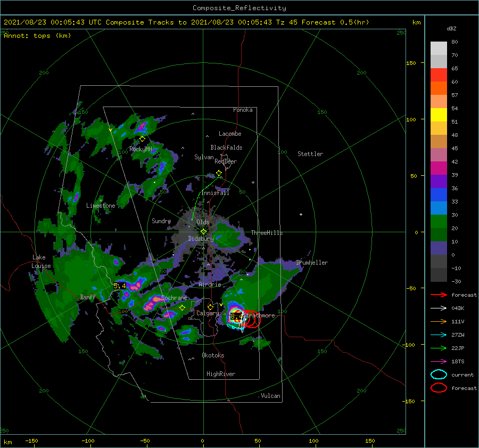Click the Airdrie city label
The height and width of the screenshot is (448, 479).
click(210, 284)
